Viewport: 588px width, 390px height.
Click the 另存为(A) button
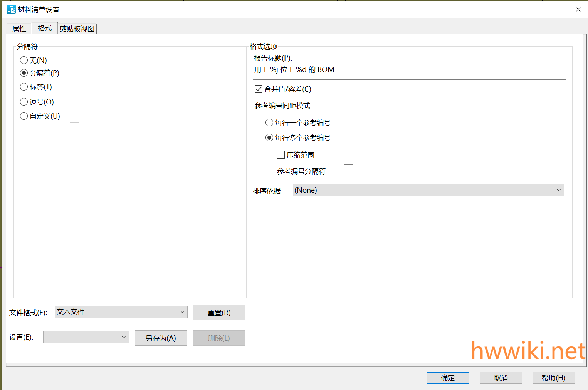click(161, 338)
